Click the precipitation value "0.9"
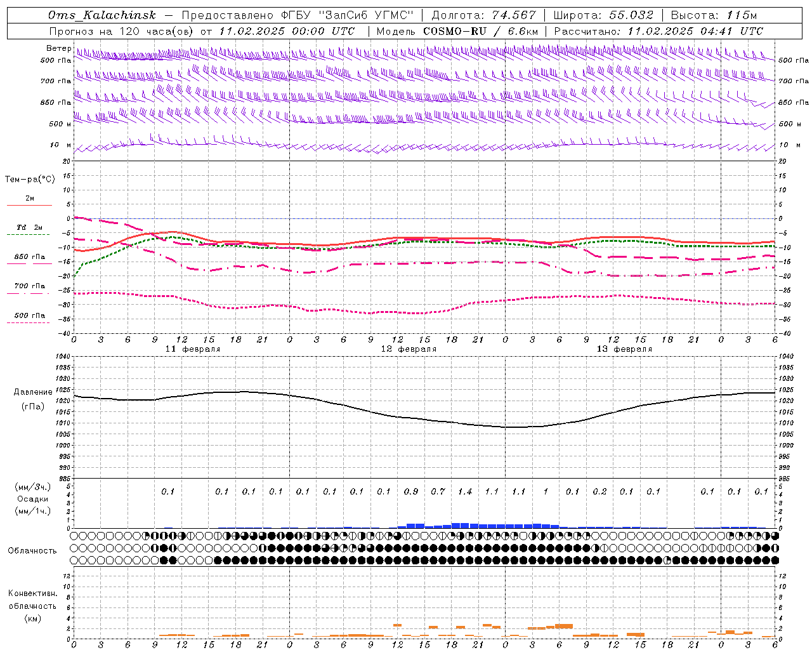Screen dimensions: 812x650 coord(411,491)
